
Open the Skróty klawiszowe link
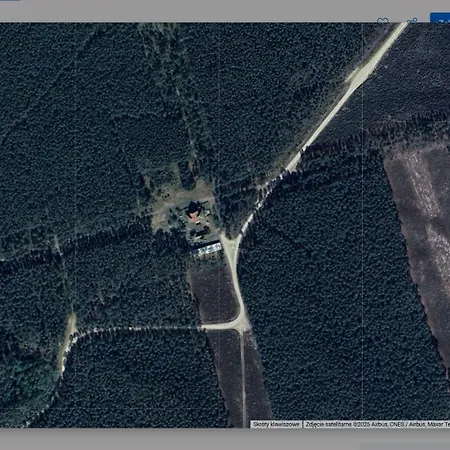[x=276, y=424]
